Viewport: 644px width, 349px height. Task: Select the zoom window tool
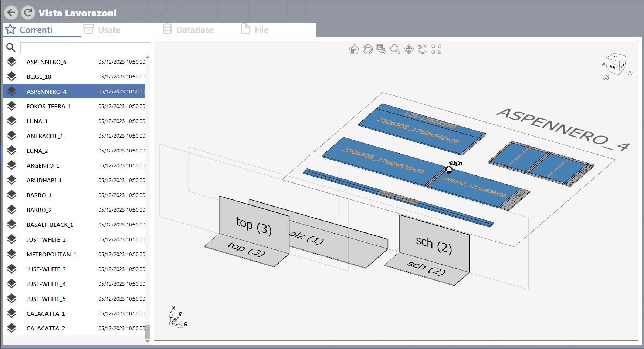pyautogui.click(x=381, y=49)
